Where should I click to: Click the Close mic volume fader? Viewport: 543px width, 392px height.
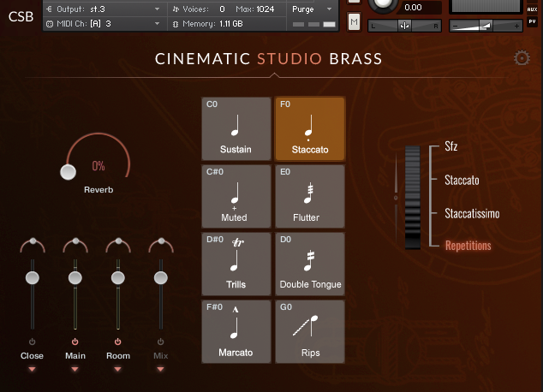(33, 278)
